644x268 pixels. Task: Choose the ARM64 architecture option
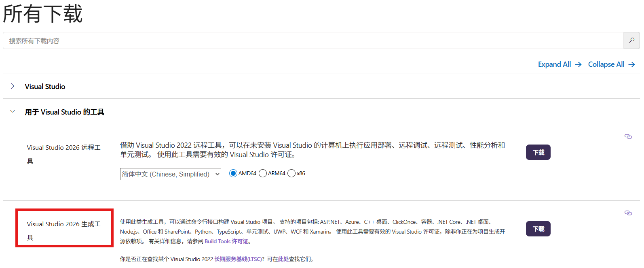point(263,173)
